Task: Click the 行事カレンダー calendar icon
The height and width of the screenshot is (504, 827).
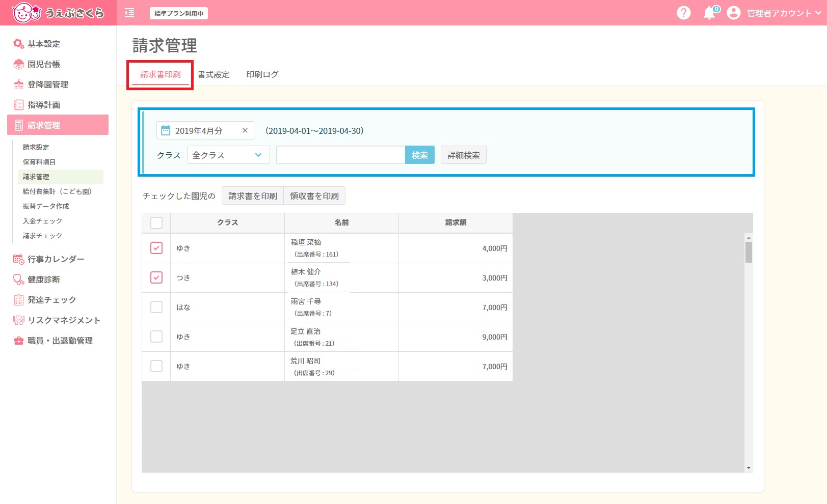Action: 18,259
